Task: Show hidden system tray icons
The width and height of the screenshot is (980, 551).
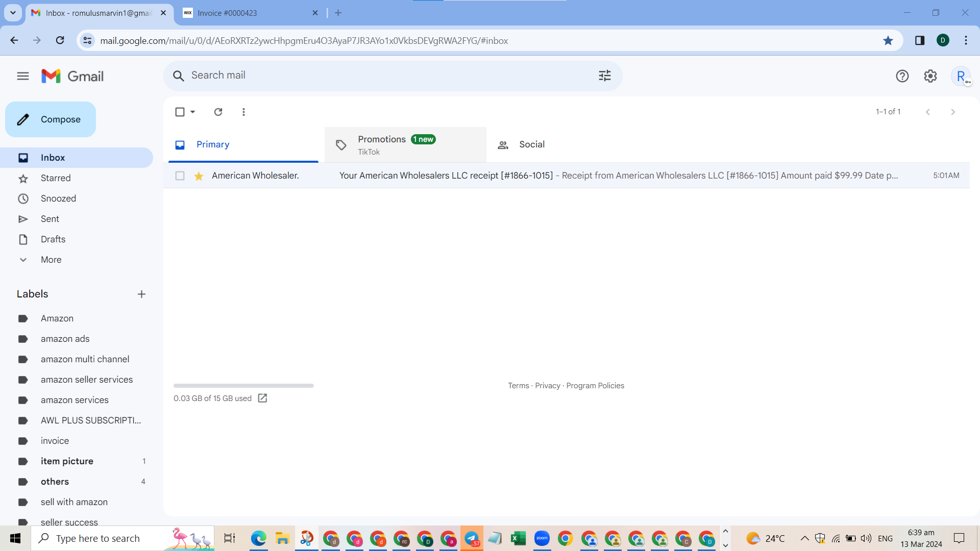Action: pos(804,538)
